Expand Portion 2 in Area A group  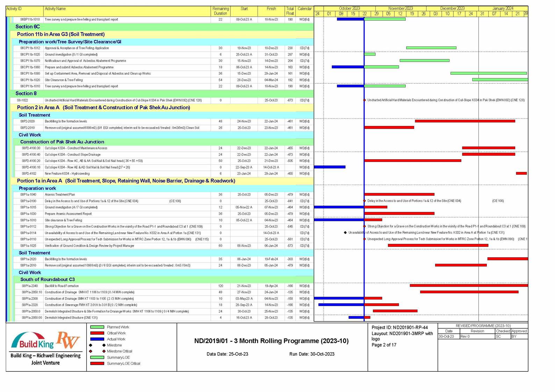103,108
